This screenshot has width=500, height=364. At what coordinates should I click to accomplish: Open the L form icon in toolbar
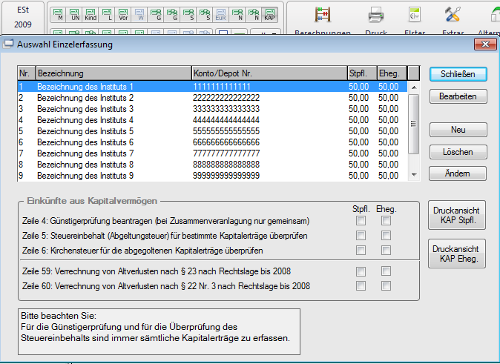click(107, 15)
